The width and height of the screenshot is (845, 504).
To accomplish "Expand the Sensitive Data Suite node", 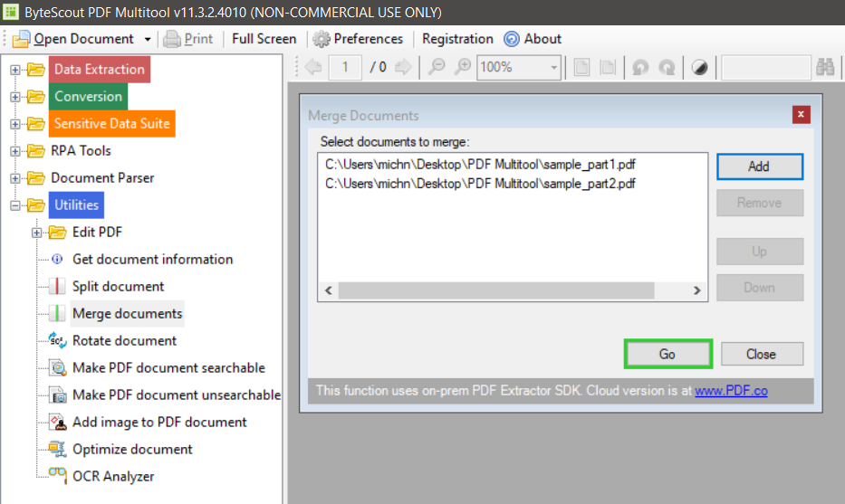I will 15,124.
